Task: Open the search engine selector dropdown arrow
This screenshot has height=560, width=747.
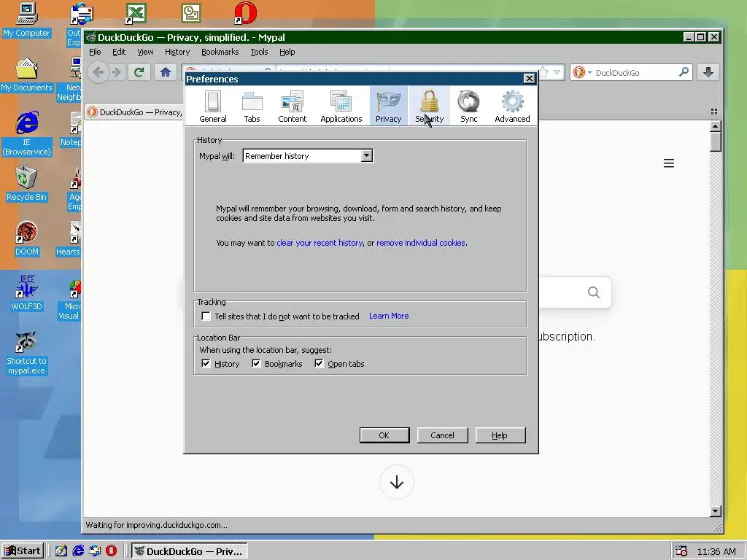Action: [x=589, y=72]
